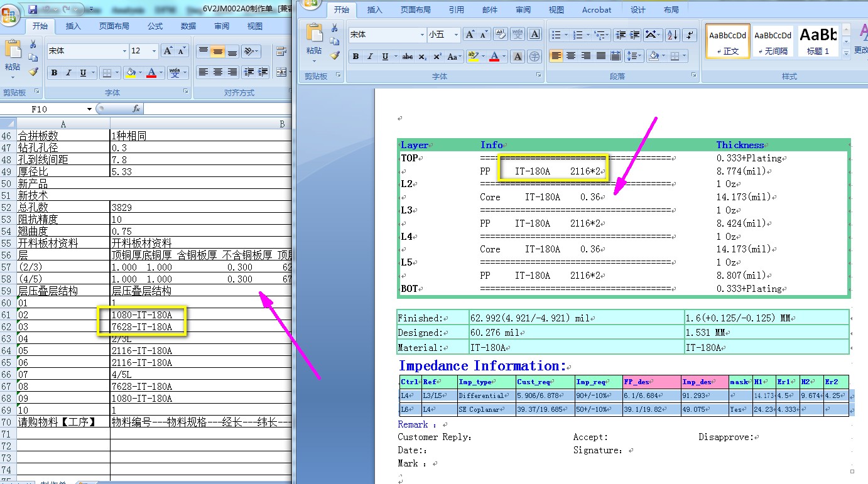
Task: Toggle Excel middle vertical alignment
Action: pyautogui.click(x=218, y=51)
